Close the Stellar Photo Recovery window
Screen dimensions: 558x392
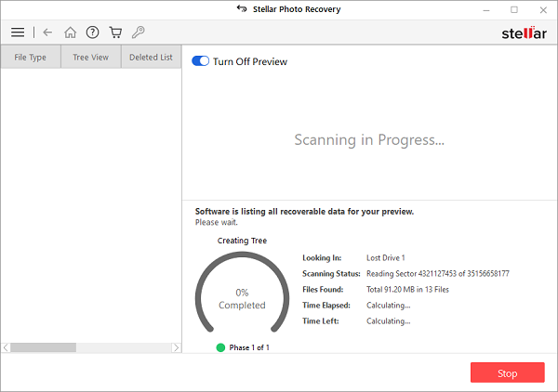tap(543, 10)
